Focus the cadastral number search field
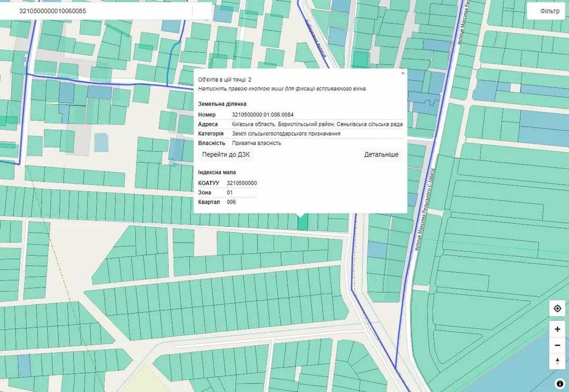This screenshot has height=392, width=569. pyautogui.click(x=105, y=11)
